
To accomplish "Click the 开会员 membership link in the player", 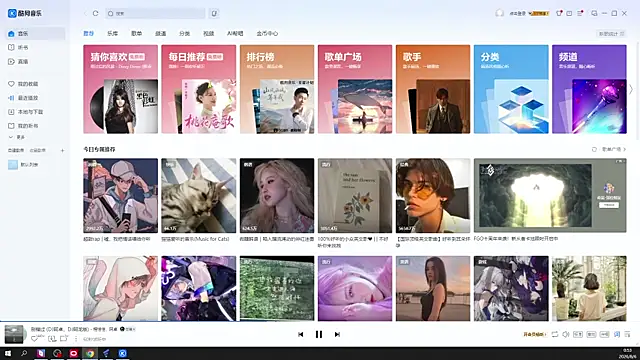I will (x=534, y=334).
